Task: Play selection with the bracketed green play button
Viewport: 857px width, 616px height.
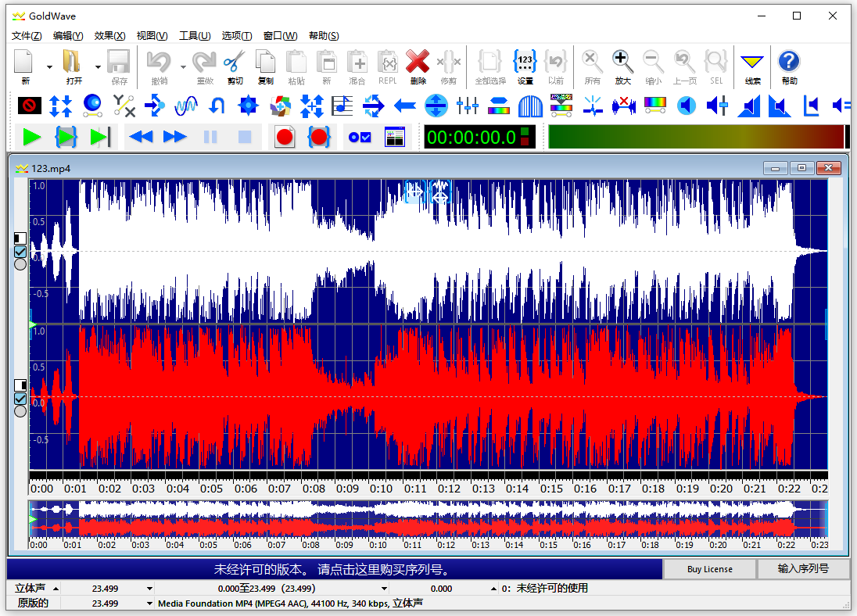Action: click(x=66, y=137)
